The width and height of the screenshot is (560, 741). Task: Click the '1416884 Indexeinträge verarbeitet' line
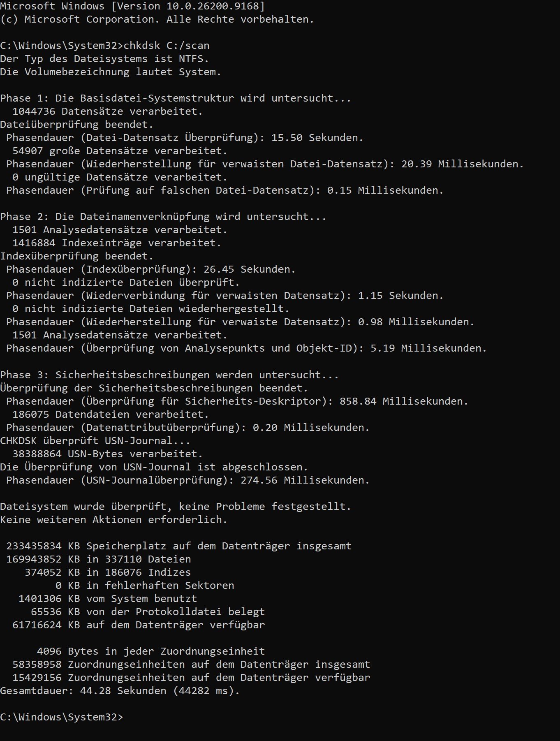[x=117, y=243]
